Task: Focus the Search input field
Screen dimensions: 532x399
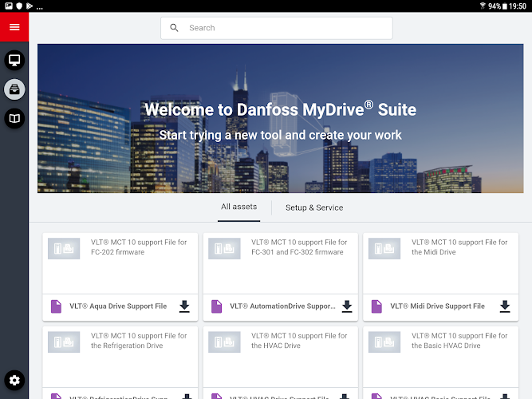Action: click(277, 28)
